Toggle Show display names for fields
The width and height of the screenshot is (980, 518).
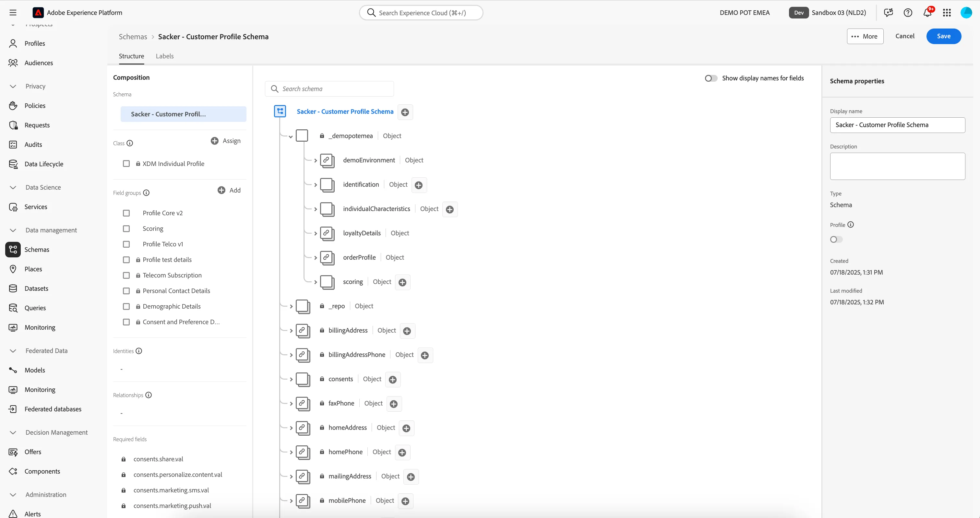[x=711, y=78]
